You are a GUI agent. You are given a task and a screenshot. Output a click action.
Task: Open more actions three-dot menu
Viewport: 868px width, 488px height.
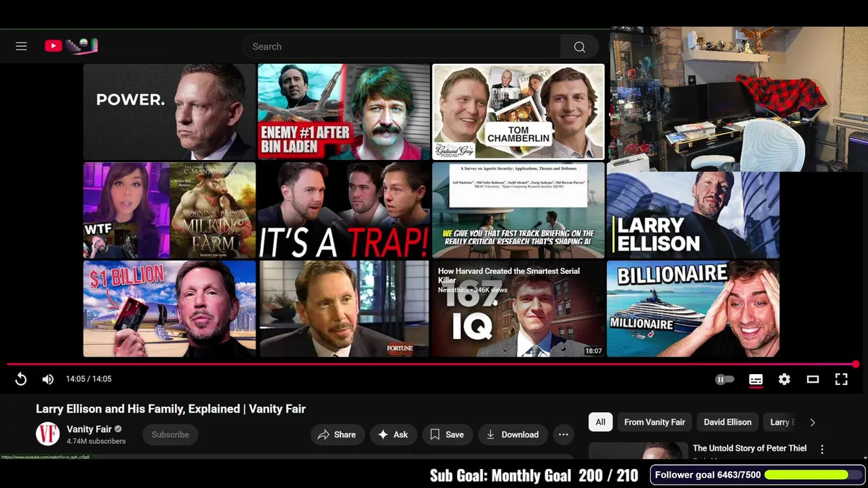tap(564, 434)
